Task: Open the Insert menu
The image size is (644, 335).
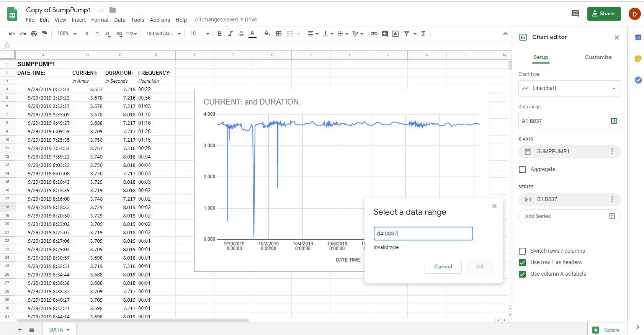Action: [78, 20]
